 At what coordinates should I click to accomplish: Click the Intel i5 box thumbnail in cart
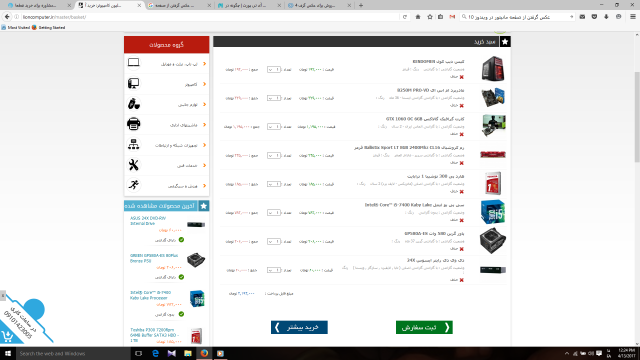(493, 212)
